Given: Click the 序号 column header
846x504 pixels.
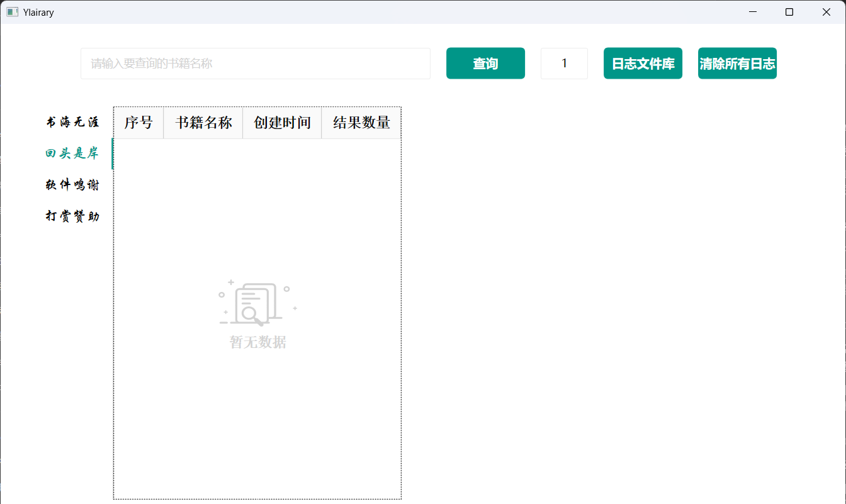Looking at the screenshot, I should (x=138, y=123).
